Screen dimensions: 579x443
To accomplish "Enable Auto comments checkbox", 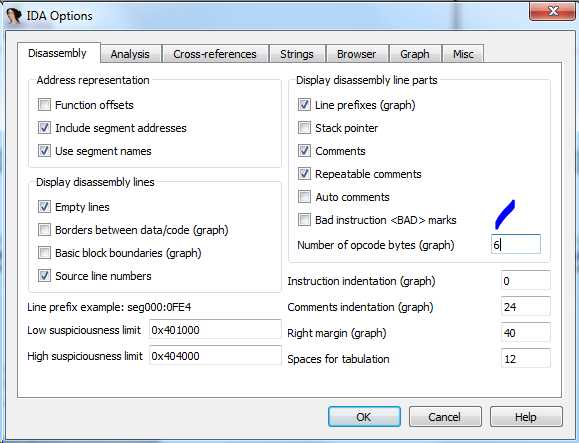I will pyautogui.click(x=304, y=197).
